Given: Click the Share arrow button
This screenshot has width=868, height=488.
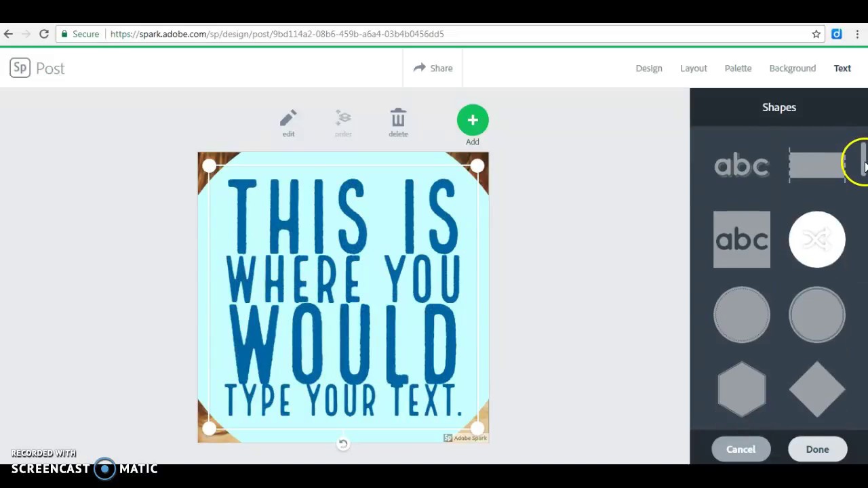Looking at the screenshot, I should pos(433,68).
